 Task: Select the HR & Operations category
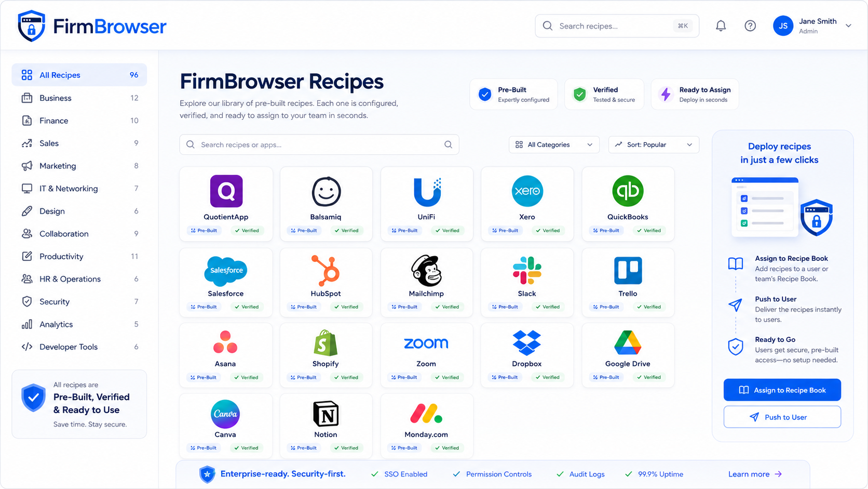click(x=79, y=279)
